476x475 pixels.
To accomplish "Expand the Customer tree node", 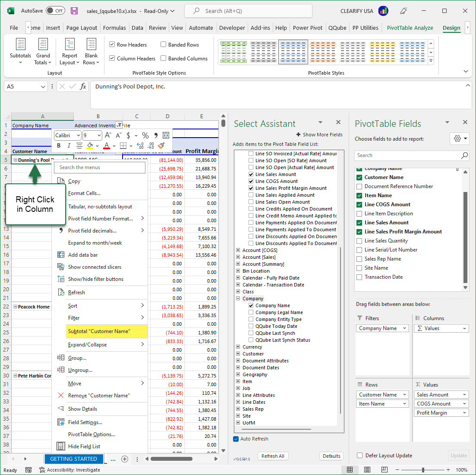I will pyautogui.click(x=238, y=354).
